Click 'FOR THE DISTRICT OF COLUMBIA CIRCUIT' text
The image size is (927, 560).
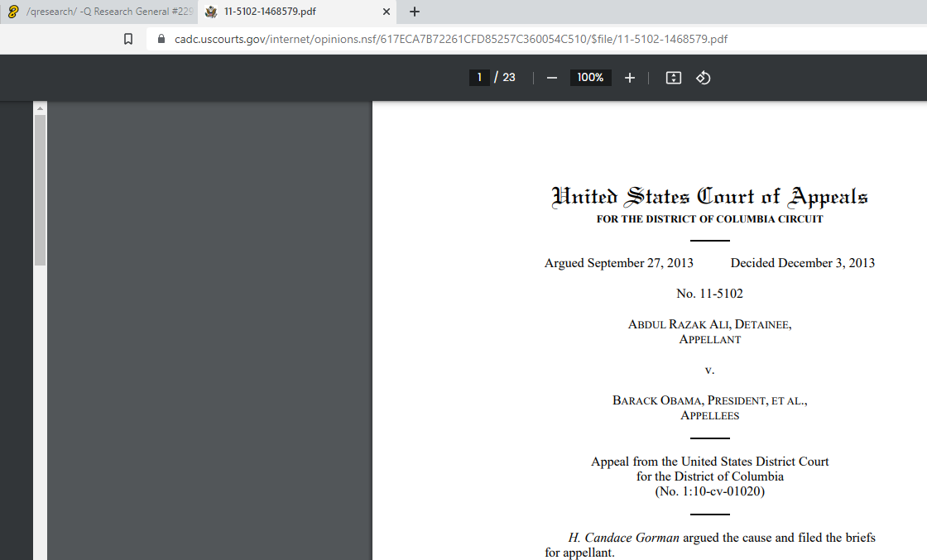(x=709, y=219)
